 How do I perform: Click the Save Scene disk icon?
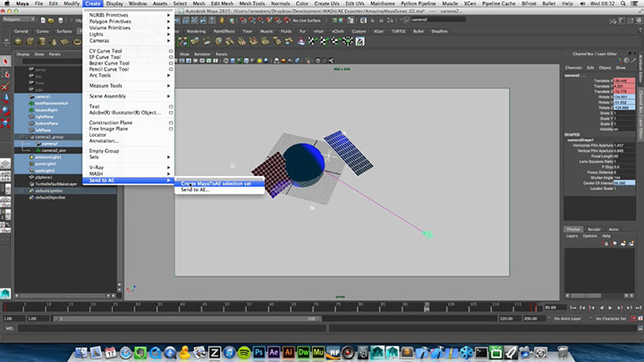(61, 20)
